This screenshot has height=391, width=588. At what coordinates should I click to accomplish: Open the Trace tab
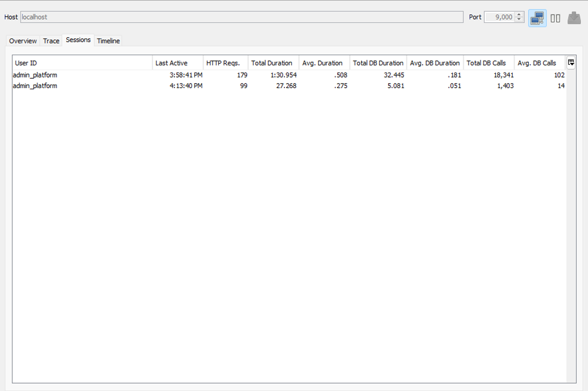[51, 41]
